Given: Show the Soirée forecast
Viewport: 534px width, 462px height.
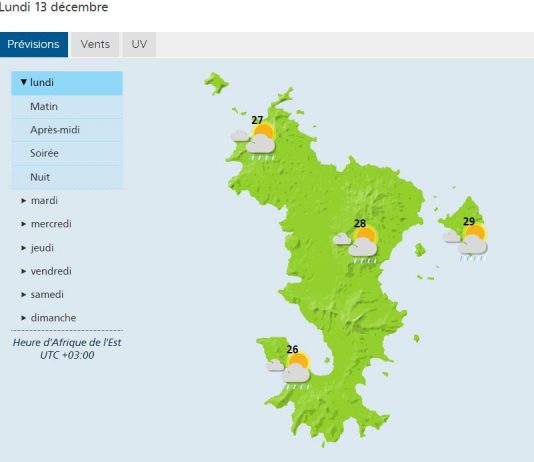Looking at the screenshot, I should 67,153.
